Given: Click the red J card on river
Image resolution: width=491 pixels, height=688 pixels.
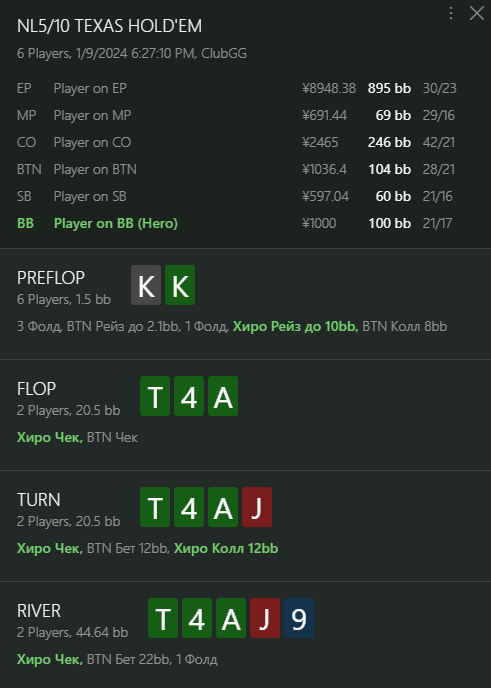Looking at the screenshot, I should coord(265,618).
